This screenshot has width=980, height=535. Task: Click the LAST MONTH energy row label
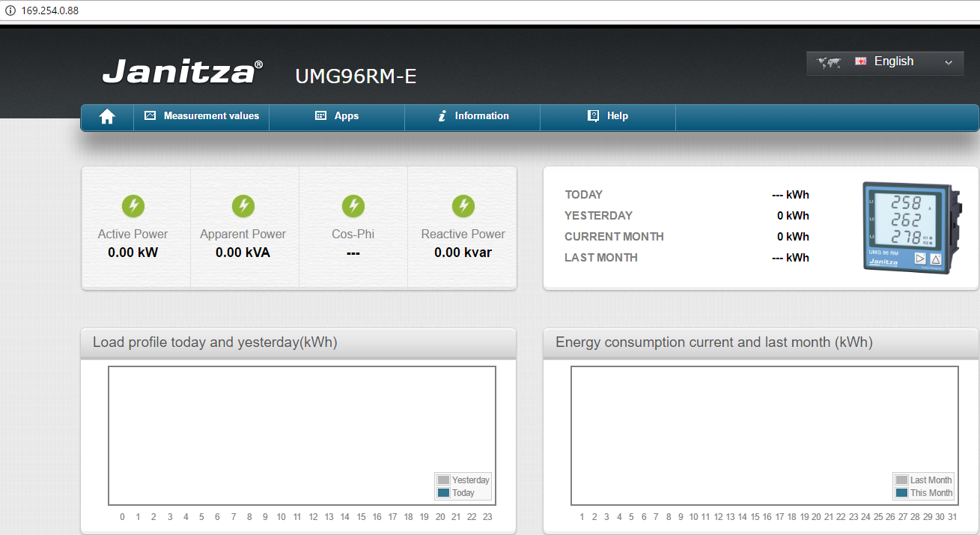(x=601, y=258)
